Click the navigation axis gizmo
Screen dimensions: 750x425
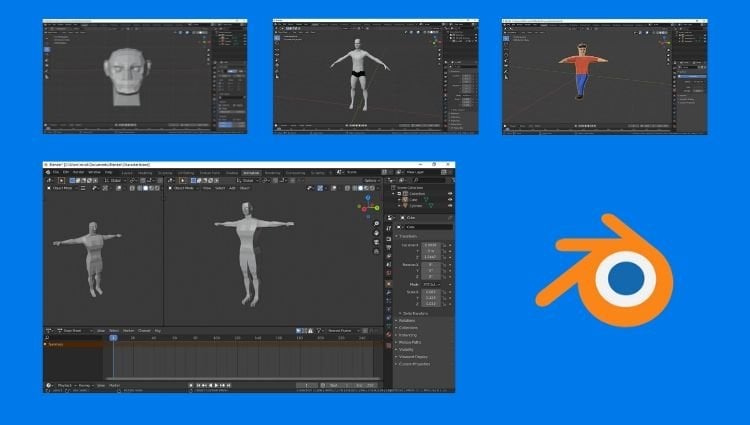click(x=366, y=205)
